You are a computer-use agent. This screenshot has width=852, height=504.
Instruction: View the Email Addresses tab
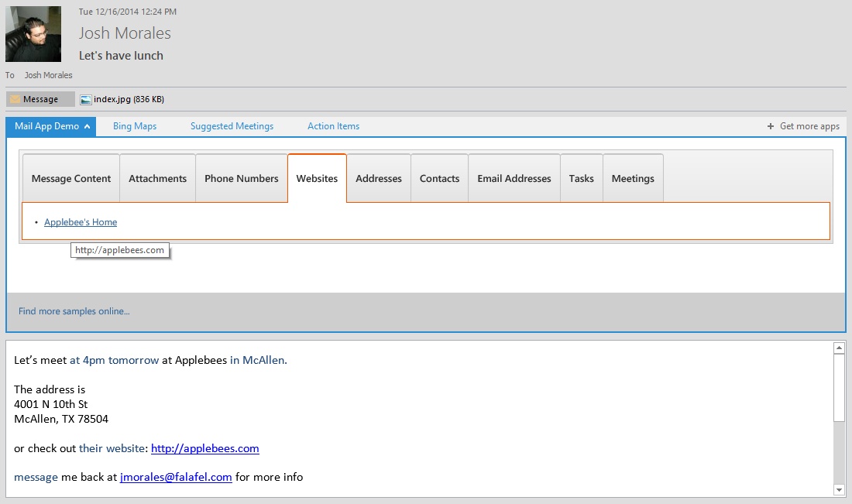click(x=514, y=178)
